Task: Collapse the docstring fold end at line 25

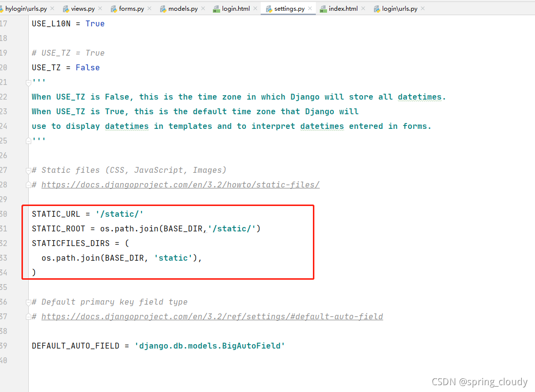Action: point(29,141)
